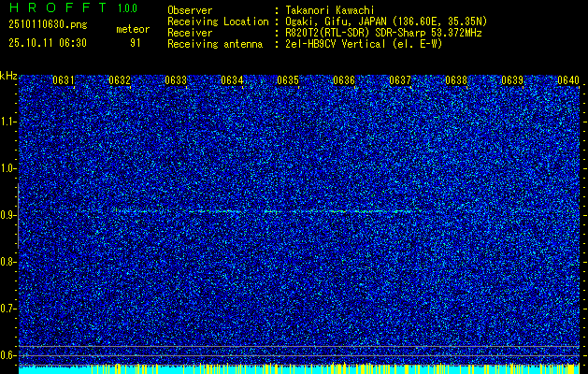Image resolution: width=588 pixels, height=374 pixels.
Task: Click the meteor count 91
Action: point(136,43)
